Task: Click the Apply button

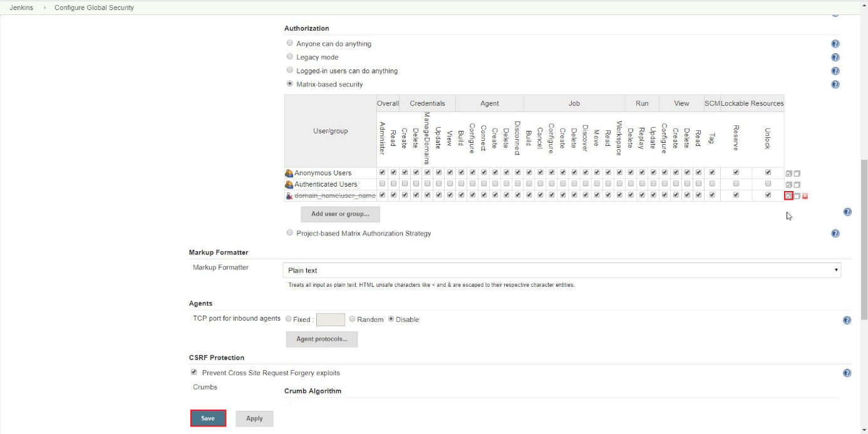Action: (x=254, y=418)
